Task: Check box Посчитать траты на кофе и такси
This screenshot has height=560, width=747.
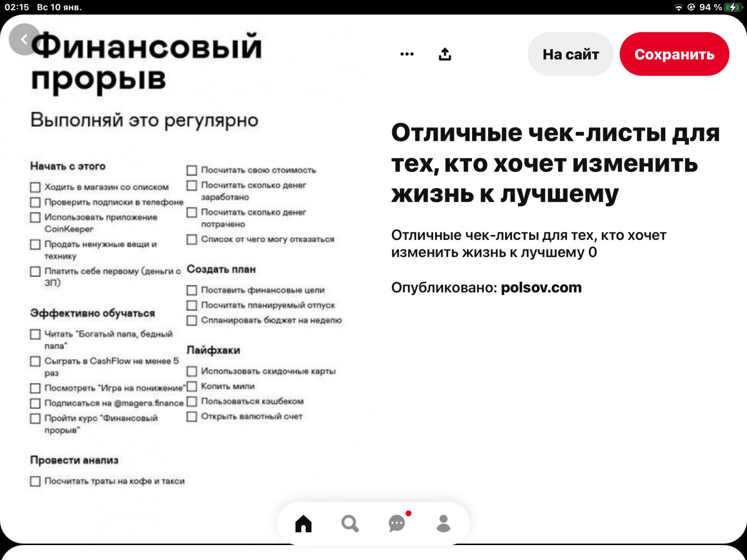Action: pyautogui.click(x=35, y=482)
